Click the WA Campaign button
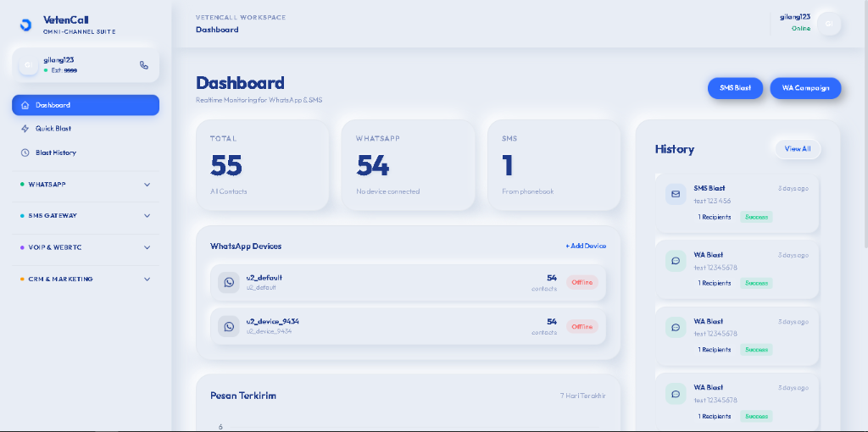Image resolution: width=868 pixels, height=432 pixels. pyautogui.click(x=805, y=88)
